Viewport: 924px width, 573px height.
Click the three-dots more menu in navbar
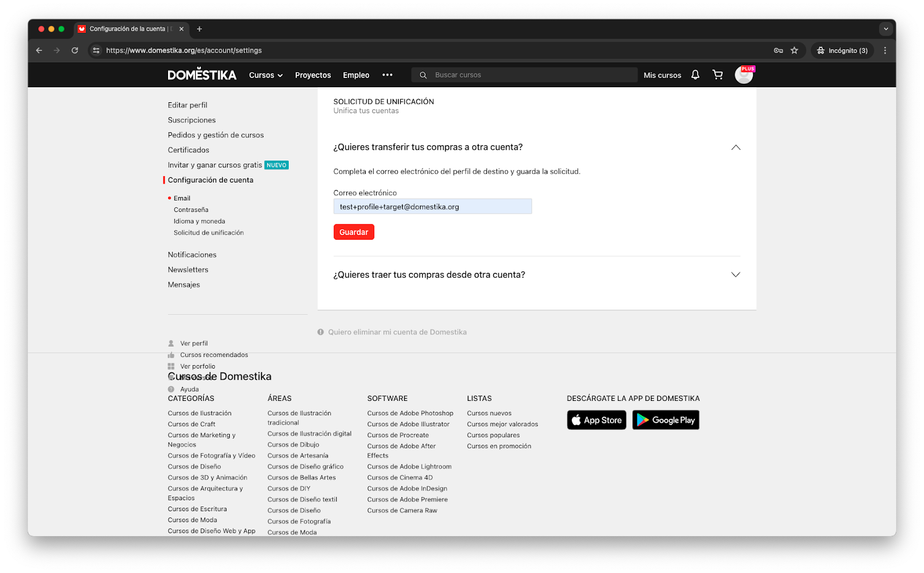388,75
